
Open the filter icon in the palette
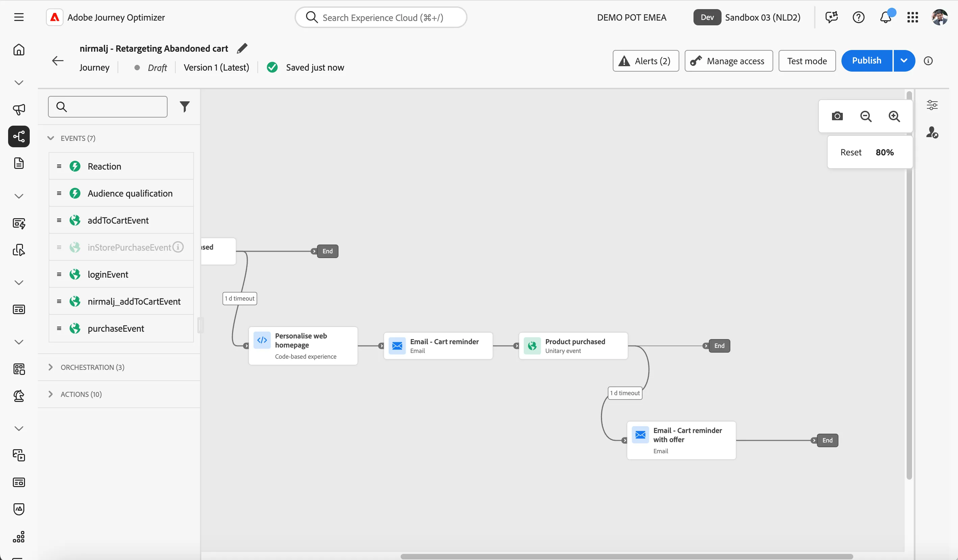point(184,107)
